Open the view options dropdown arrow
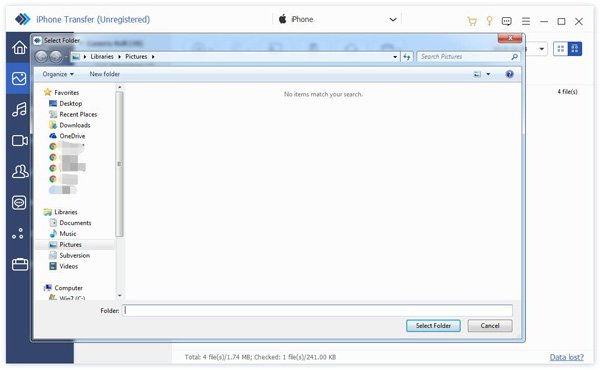This screenshot has width=600, height=370. pyautogui.click(x=488, y=74)
